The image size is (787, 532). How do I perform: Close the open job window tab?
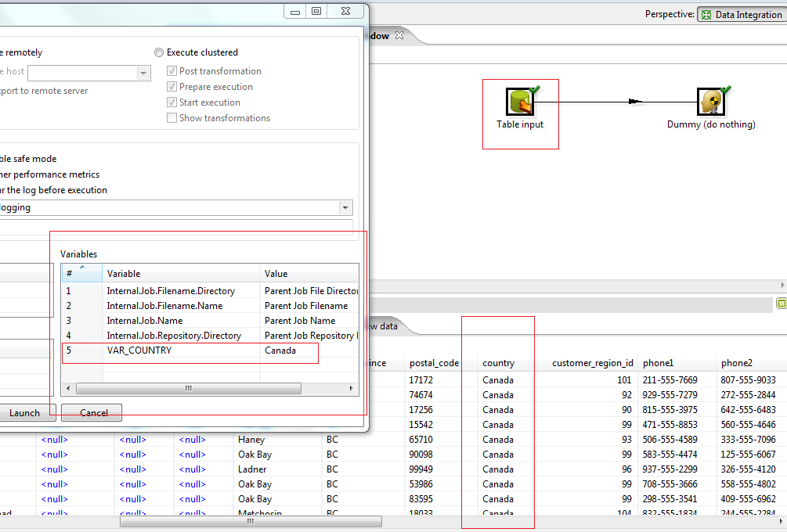tap(398, 35)
